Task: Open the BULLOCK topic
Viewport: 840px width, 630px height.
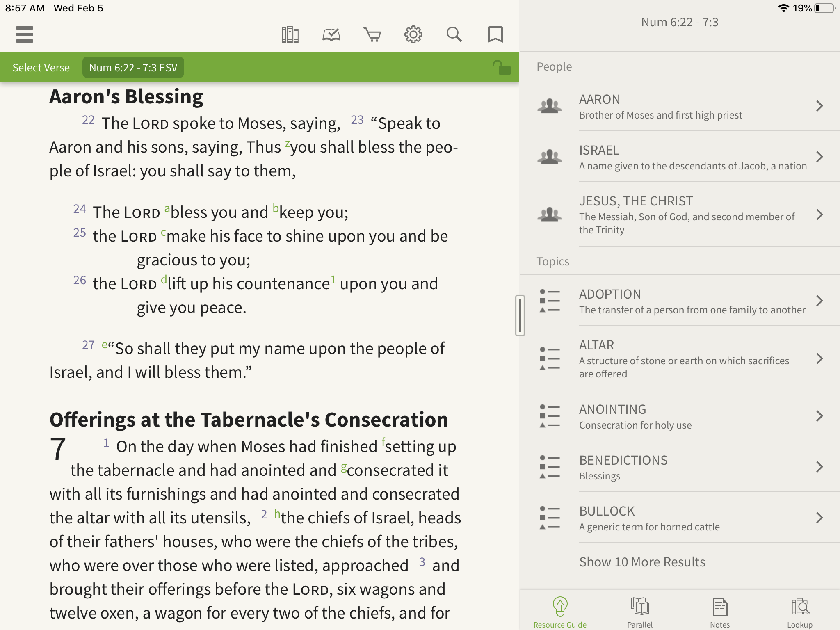Action: pos(680,518)
